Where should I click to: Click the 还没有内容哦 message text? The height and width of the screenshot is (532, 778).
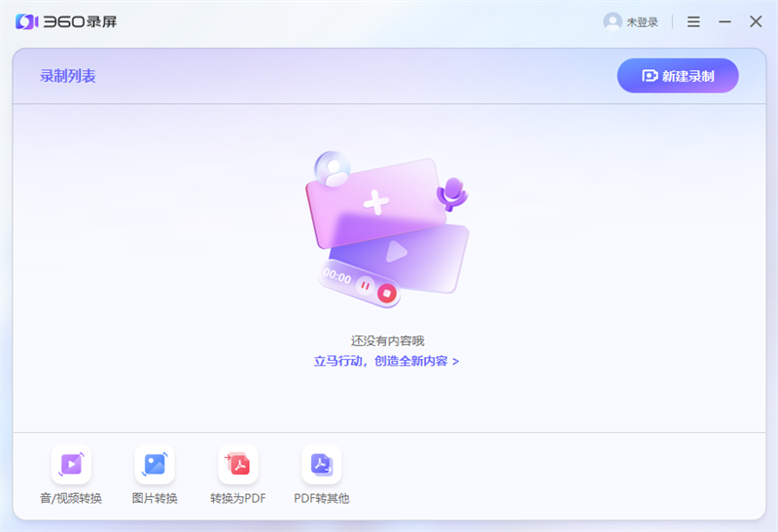point(387,341)
